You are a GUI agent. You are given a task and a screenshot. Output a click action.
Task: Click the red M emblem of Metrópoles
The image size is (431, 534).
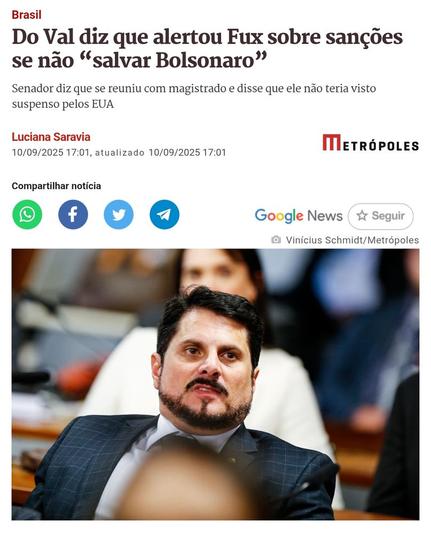tap(332, 142)
